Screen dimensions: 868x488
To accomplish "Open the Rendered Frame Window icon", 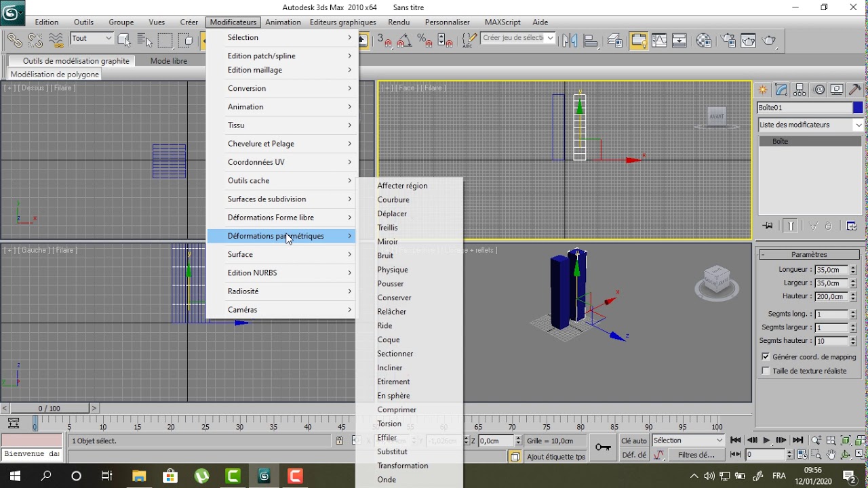I will coord(749,41).
